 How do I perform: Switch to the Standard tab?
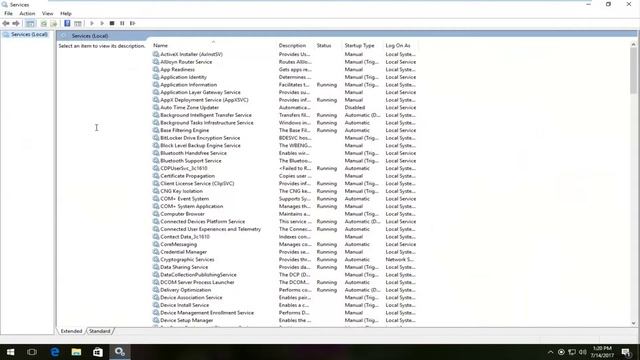[100, 331]
